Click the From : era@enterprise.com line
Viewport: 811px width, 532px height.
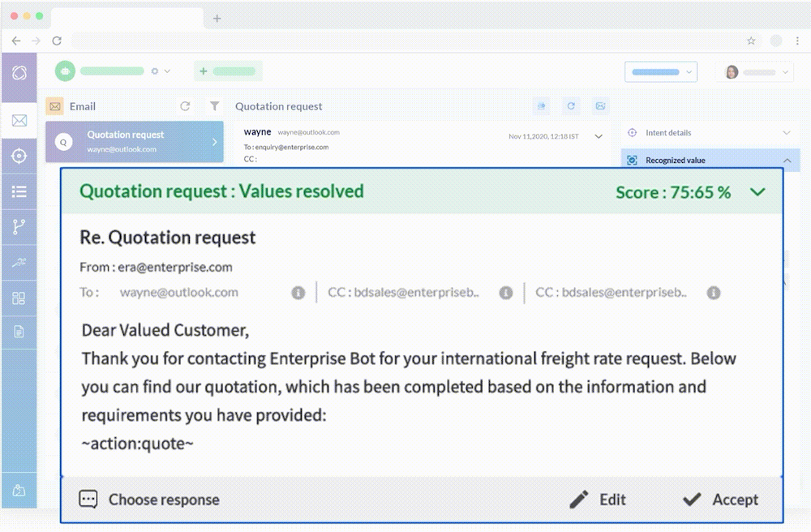tap(156, 268)
